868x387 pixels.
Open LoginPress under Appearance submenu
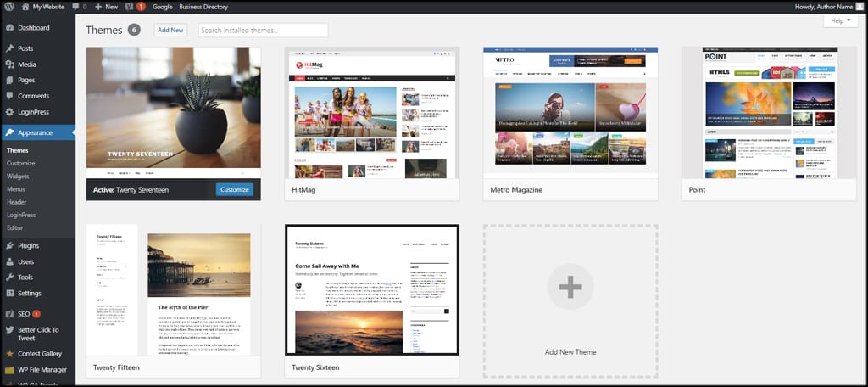tap(21, 215)
